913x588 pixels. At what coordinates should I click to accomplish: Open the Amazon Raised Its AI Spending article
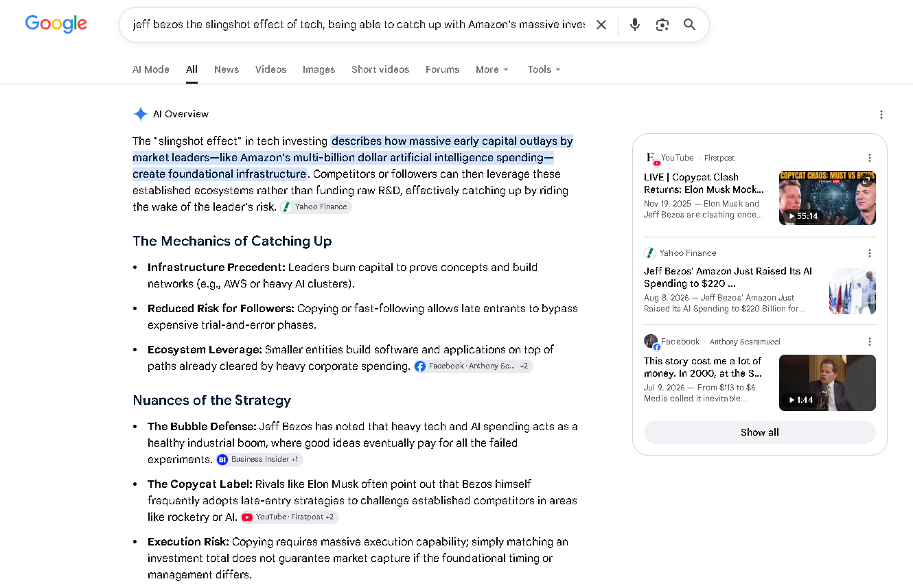[728, 277]
